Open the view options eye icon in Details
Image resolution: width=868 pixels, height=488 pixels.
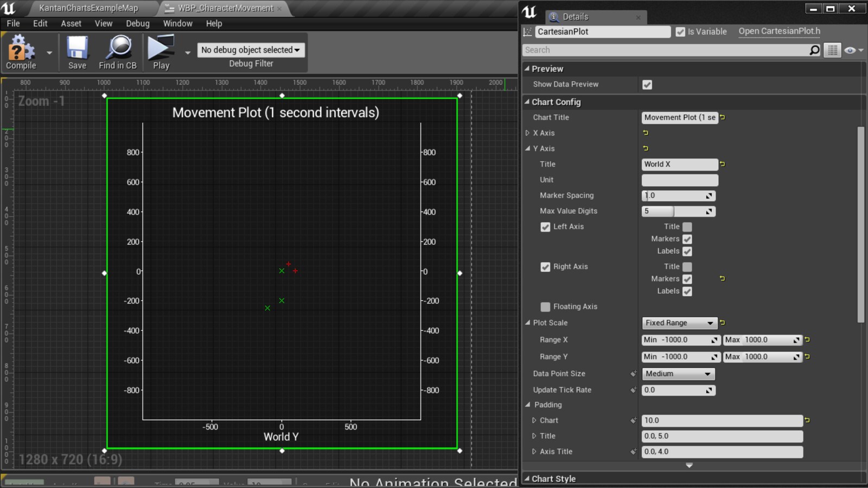point(850,50)
